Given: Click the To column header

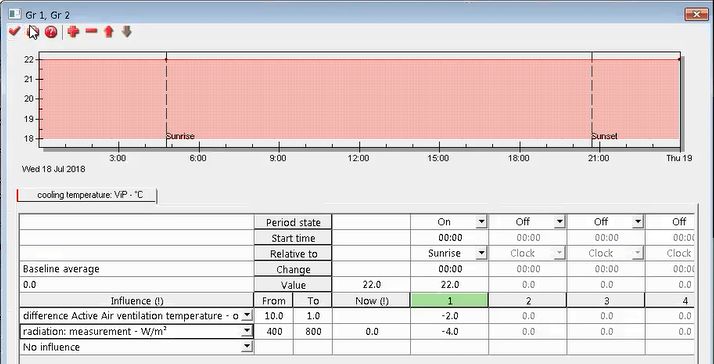Looking at the screenshot, I should point(313,300).
